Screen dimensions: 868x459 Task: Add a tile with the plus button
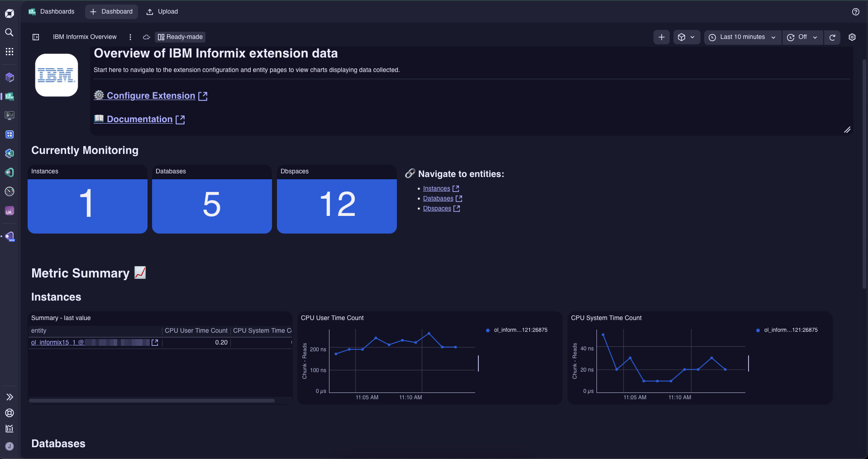(661, 37)
